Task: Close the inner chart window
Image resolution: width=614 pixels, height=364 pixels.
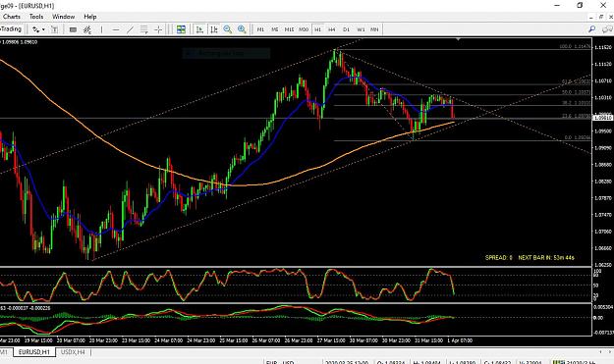Action: [611, 17]
